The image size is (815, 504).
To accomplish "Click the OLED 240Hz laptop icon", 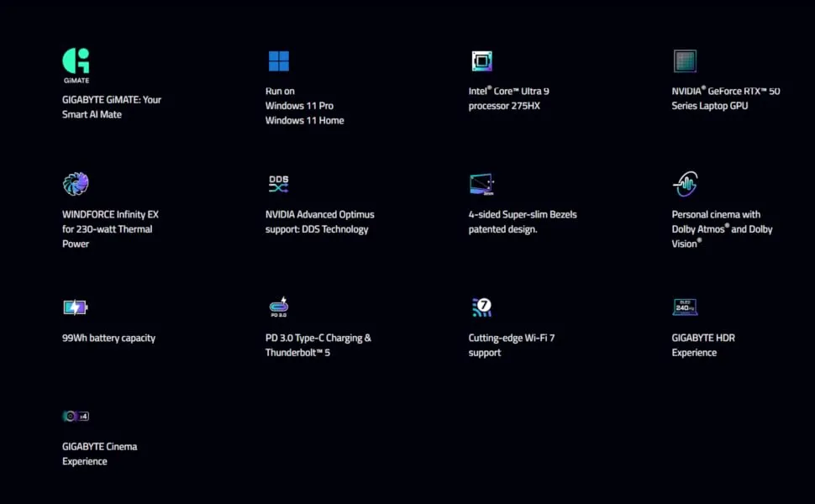I will point(685,307).
